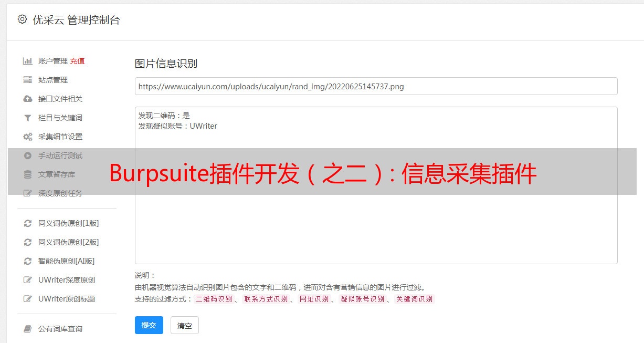Click the gear icon beside 优采云 管理控制台

(22, 19)
